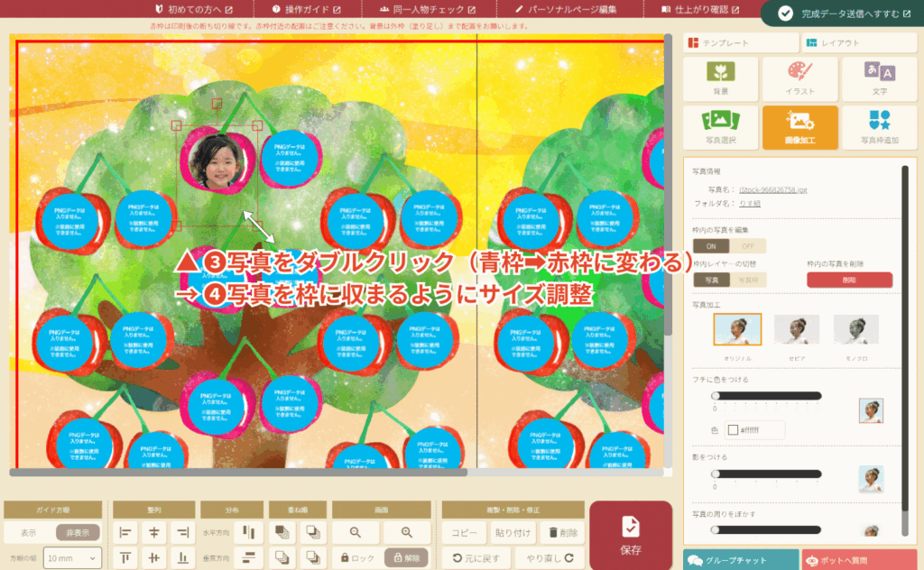
Task: Open the イラスト illustration palette tool
Action: coord(799,78)
